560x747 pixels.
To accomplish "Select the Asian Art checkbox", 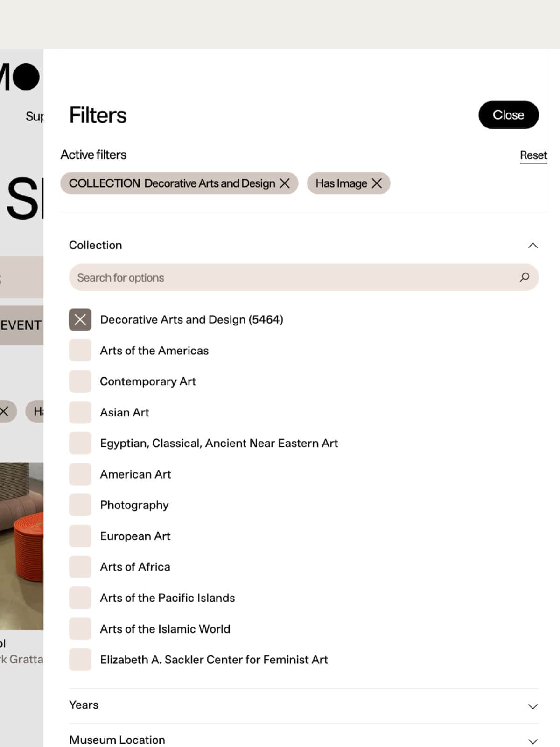I will (80, 412).
